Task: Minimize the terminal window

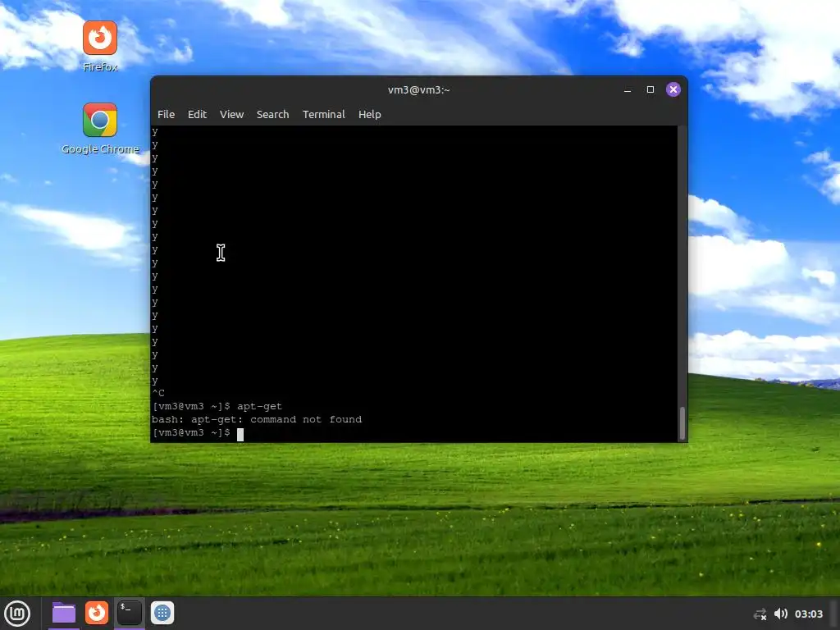Action: click(628, 89)
